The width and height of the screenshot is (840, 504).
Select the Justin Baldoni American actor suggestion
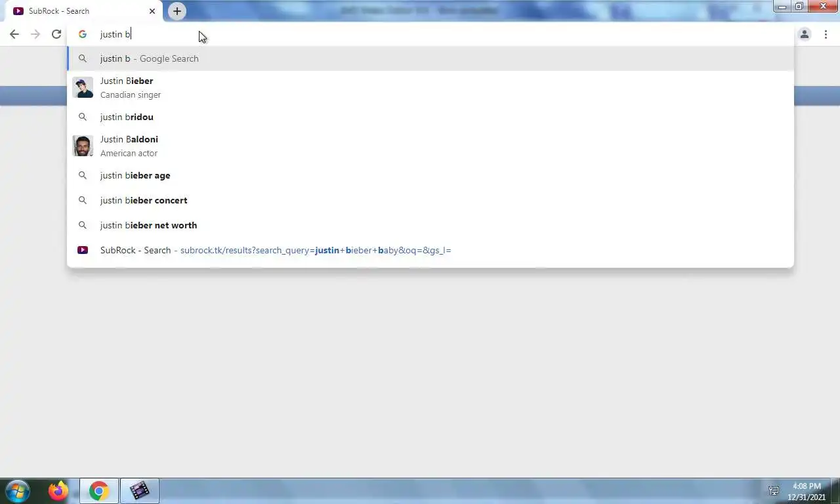click(x=430, y=146)
